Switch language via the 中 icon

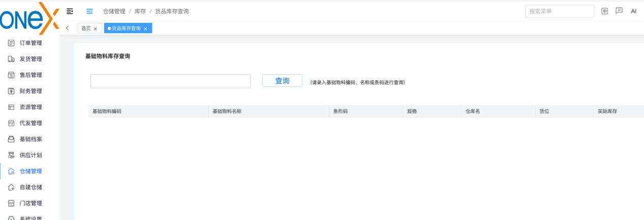click(604, 11)
